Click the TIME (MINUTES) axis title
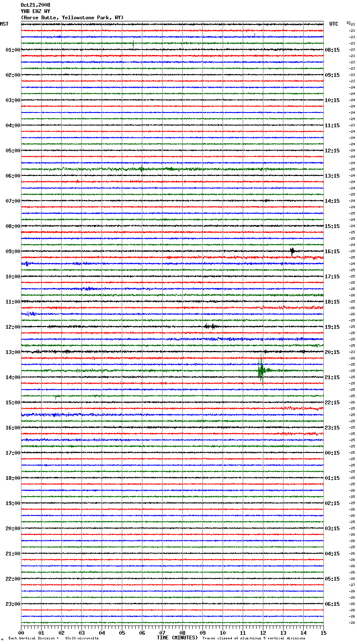 (177, 638)
